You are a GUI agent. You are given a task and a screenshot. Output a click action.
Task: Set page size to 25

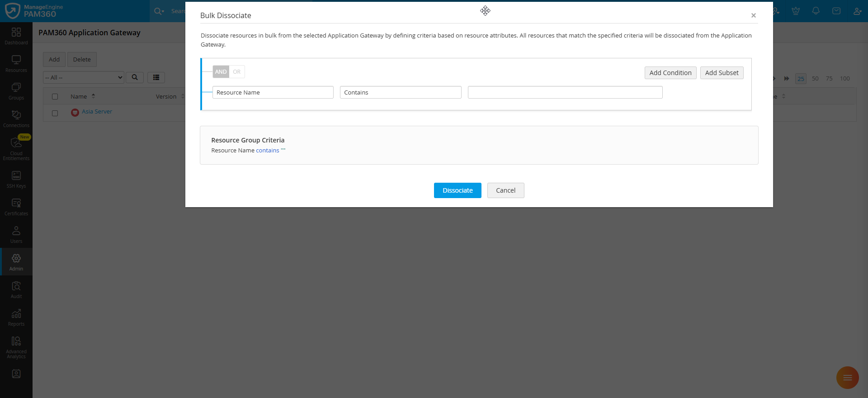[801, 79]
